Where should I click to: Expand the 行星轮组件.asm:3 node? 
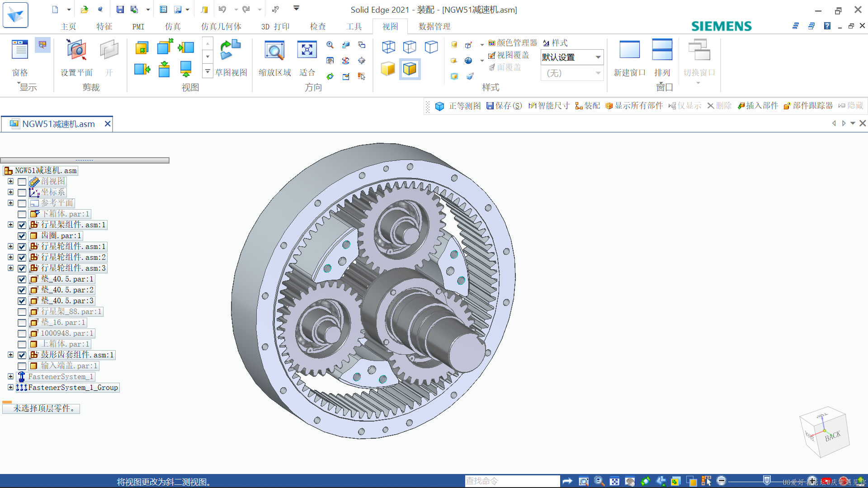pyautogui.click(x=10, y=268)
